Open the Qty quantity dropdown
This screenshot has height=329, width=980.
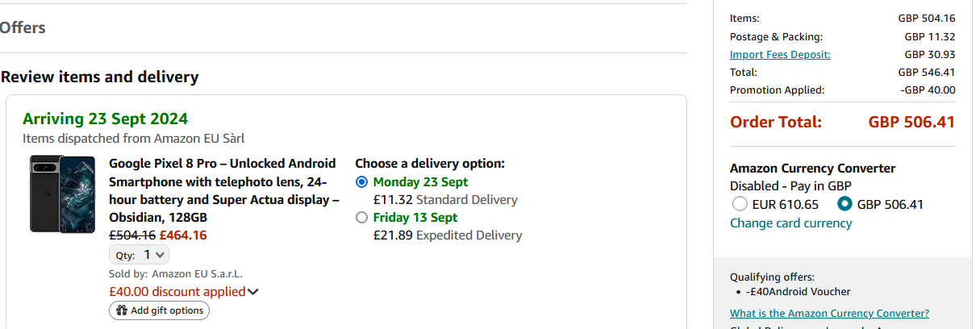[140, 255]
